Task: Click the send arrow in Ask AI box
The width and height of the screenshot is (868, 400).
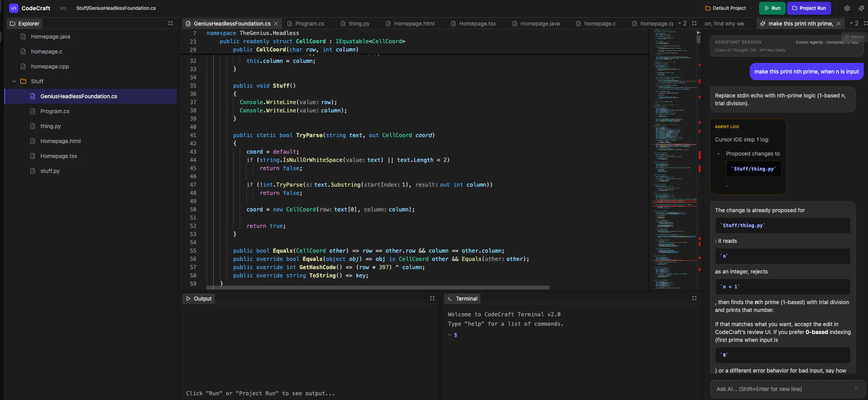Action: 856,388
